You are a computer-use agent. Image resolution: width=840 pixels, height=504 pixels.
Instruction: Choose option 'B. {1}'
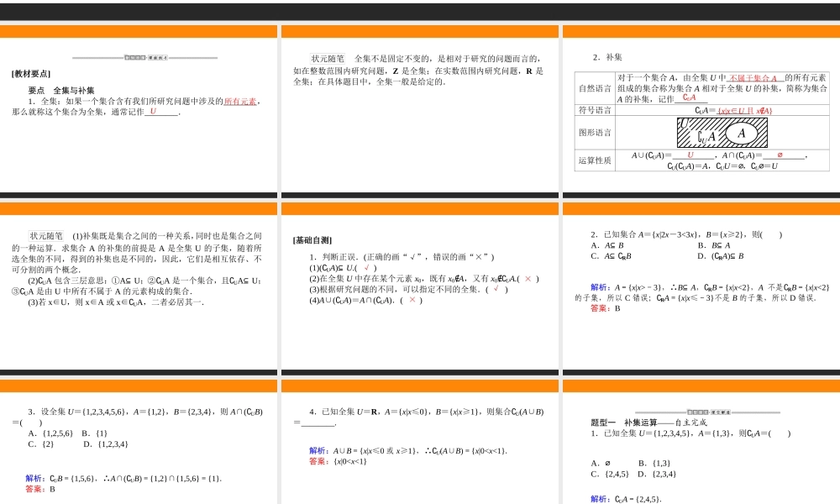click(x=95, y=433)
